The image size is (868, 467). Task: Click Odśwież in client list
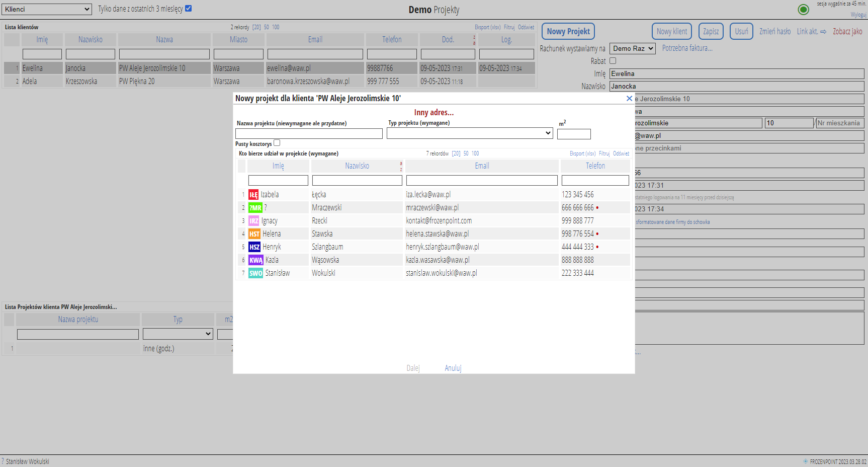[526, 27]
